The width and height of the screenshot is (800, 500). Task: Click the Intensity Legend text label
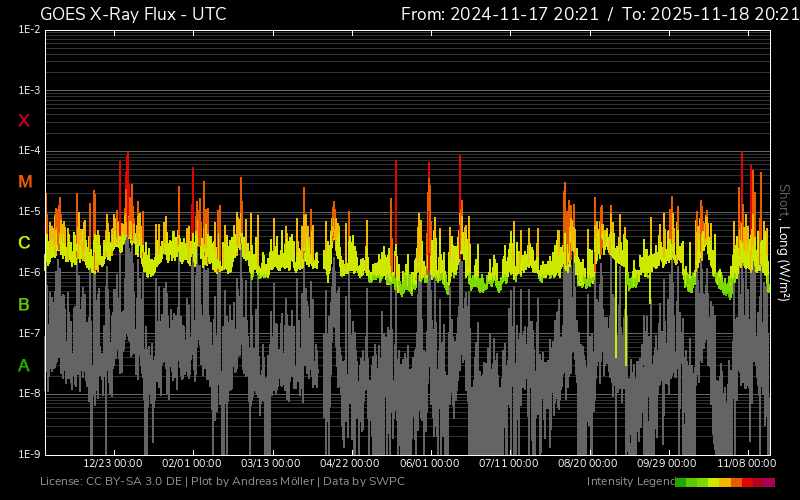click(x=630, y=482)
